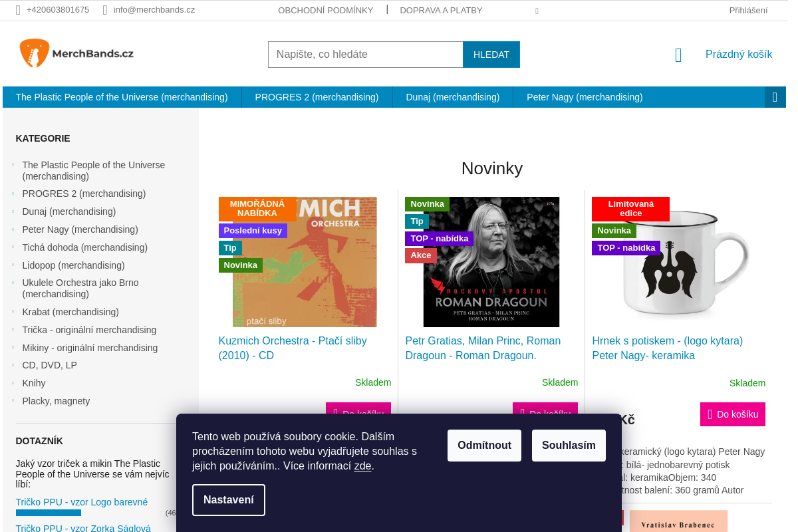
Task: Click Logo barevné poll progress bar
Action: tap(49, 513)
